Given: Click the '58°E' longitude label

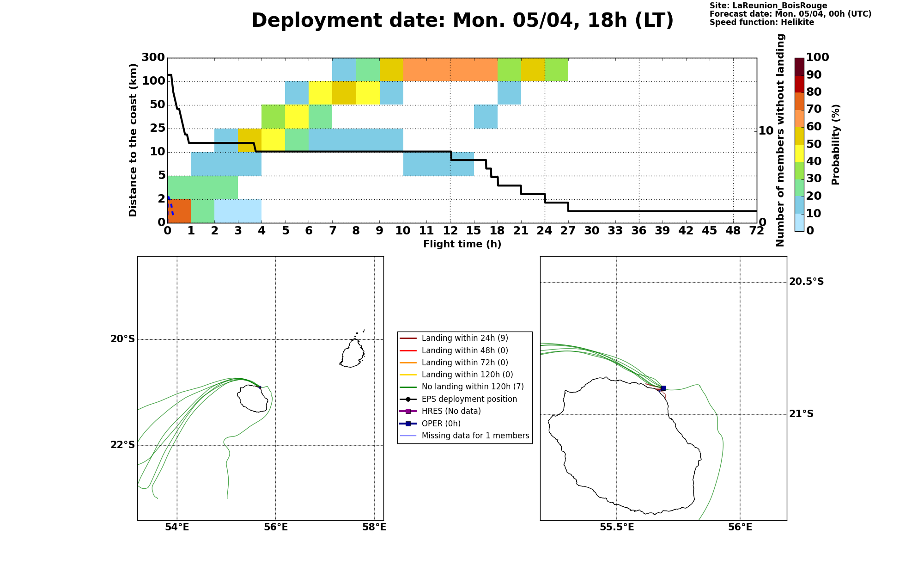Looking at the screenshot, I should point(374,527).
